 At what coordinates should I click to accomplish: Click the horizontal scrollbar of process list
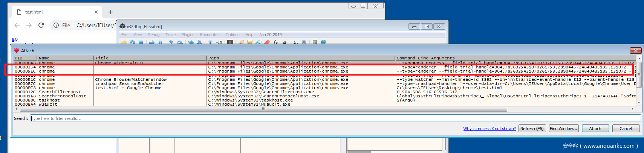263,109
